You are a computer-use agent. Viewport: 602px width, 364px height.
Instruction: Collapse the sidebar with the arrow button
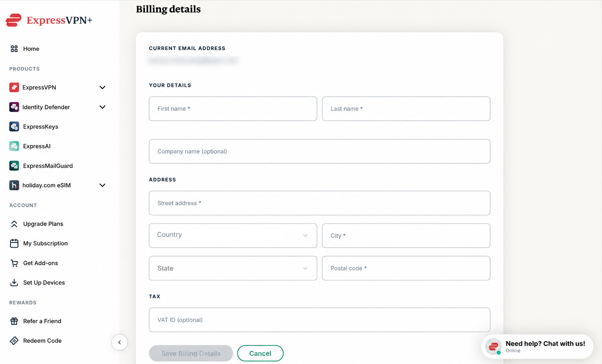[120, 342]
